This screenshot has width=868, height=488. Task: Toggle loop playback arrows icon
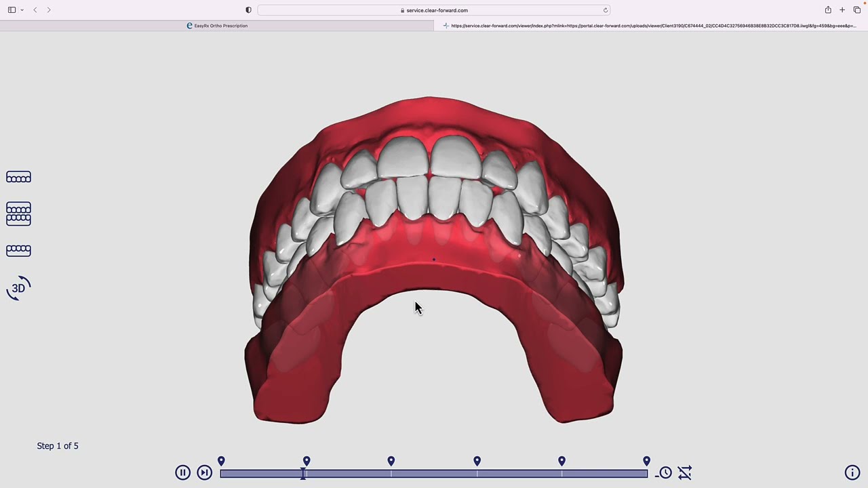tap(685, 472)
